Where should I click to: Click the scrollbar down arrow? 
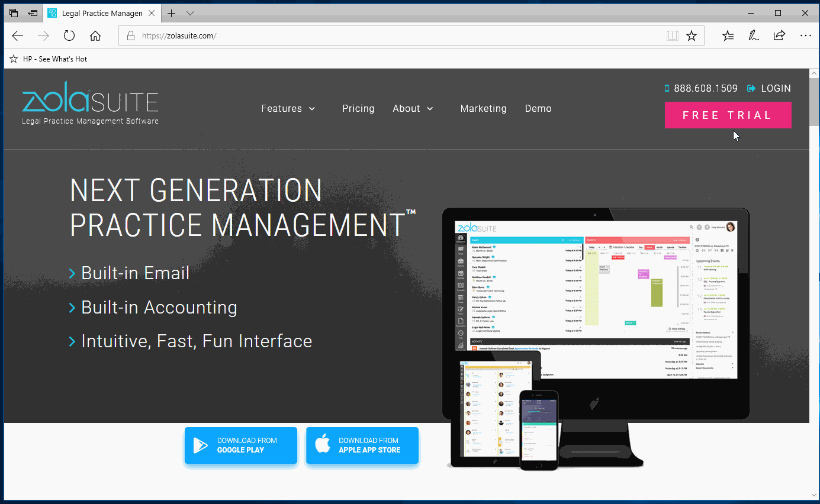[815, 495]
